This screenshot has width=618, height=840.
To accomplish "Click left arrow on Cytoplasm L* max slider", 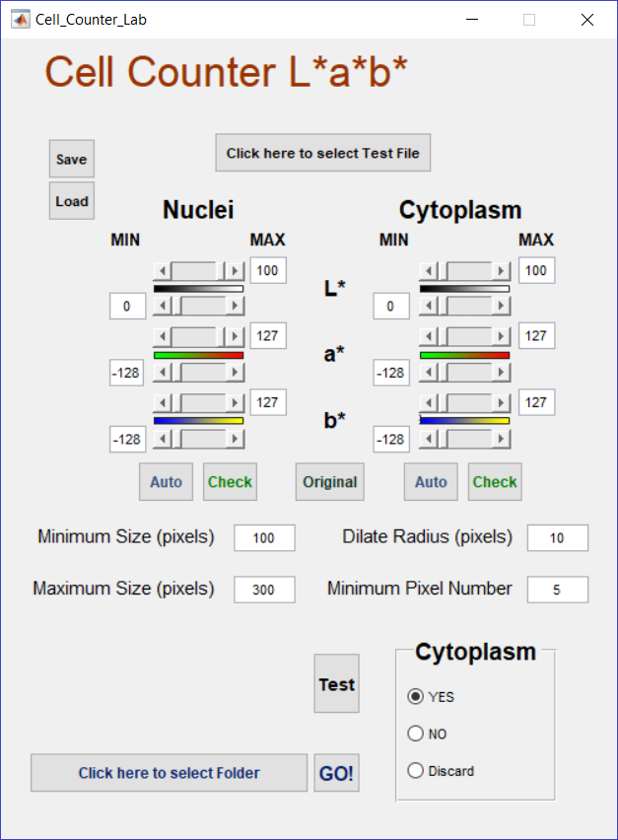I will pos(428,271).
